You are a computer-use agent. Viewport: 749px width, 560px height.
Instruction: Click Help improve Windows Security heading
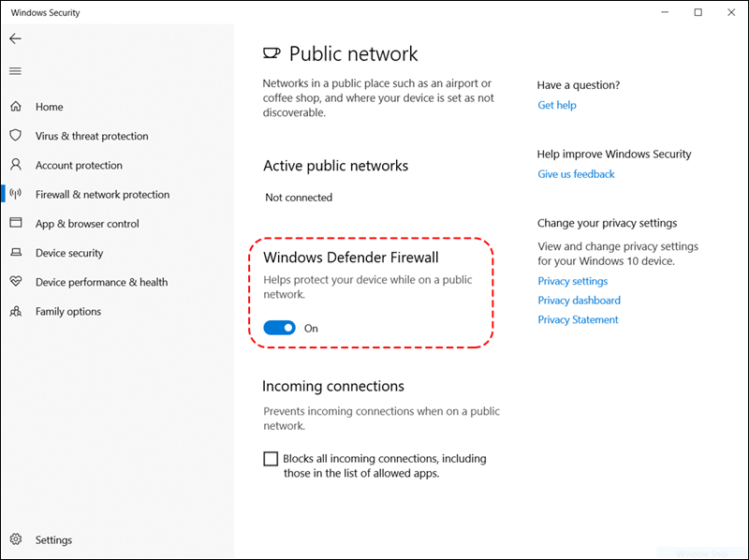[614, 154]
